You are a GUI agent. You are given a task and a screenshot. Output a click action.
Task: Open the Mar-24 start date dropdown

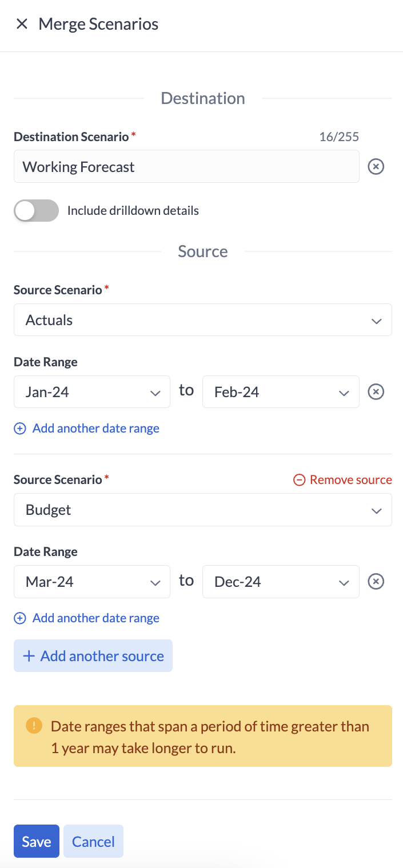92,582
